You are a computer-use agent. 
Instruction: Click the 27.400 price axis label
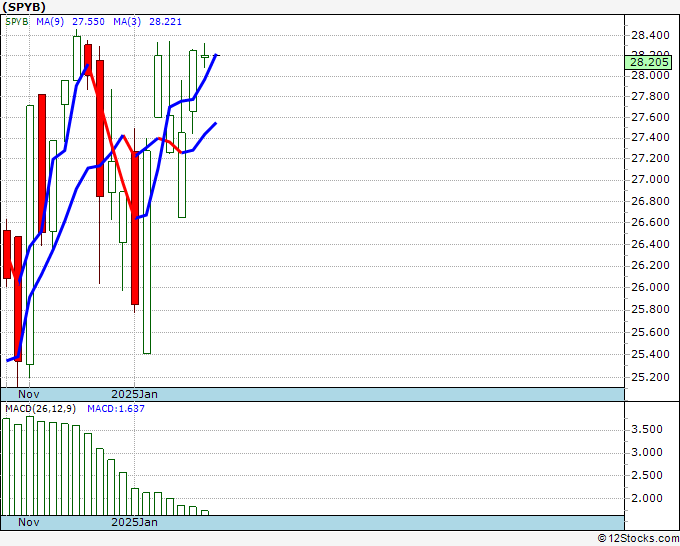pyautogui.click(x=650, y=137)
